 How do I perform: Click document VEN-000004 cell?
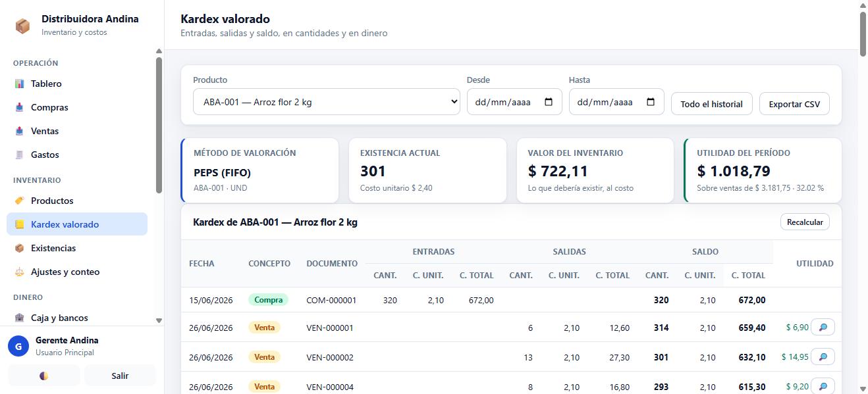pos(330,387)
